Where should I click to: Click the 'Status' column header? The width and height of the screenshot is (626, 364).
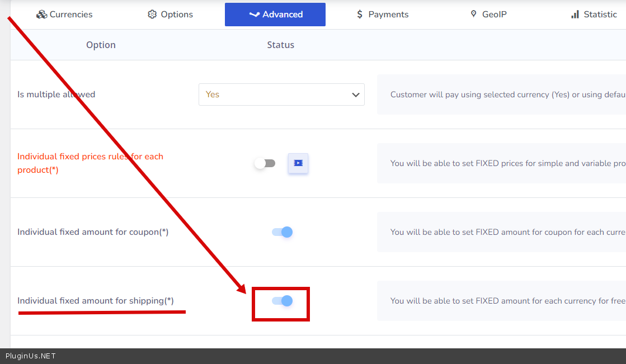pos(280,45)
